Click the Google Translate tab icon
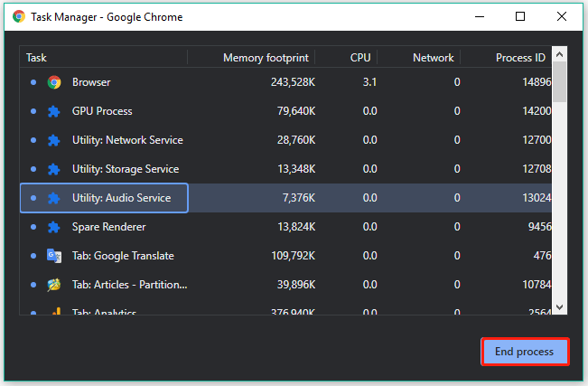Screen dimensions: 588x386 pyautogui.click(x=54, y=256)
